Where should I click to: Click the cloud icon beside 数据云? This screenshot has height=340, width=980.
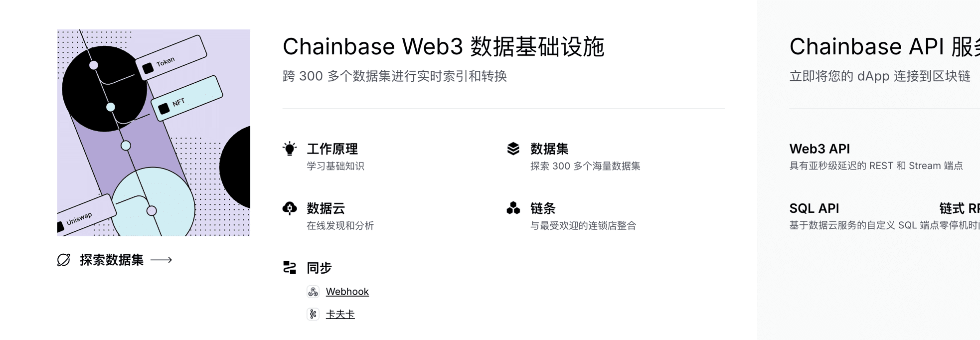(290, 208)
